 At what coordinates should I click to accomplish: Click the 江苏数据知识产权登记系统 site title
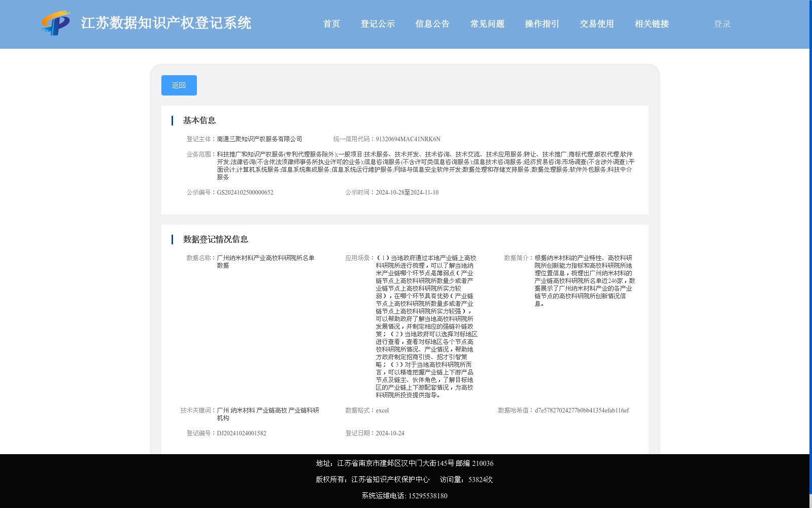166,23
